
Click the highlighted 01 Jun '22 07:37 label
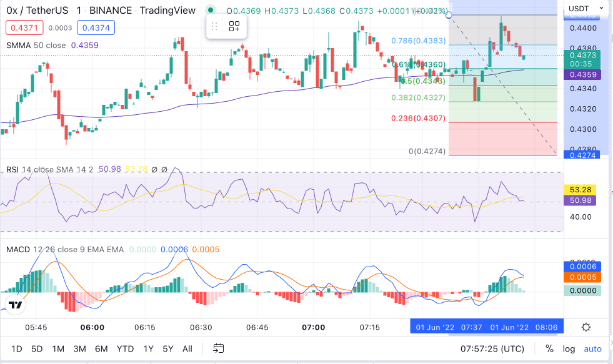(449, 327)
